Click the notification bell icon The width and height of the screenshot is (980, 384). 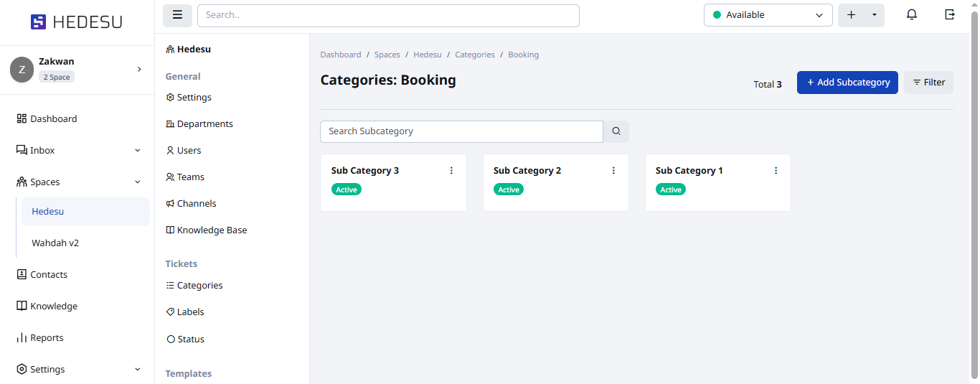(x=912, y=15)
